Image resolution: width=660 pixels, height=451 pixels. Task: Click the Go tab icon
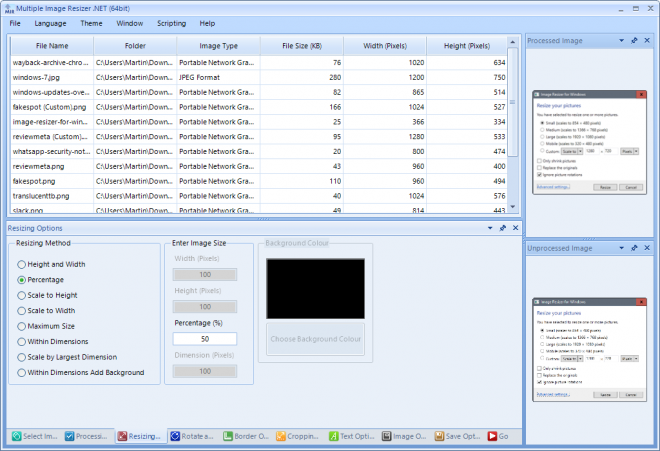[x=491, y=436]
